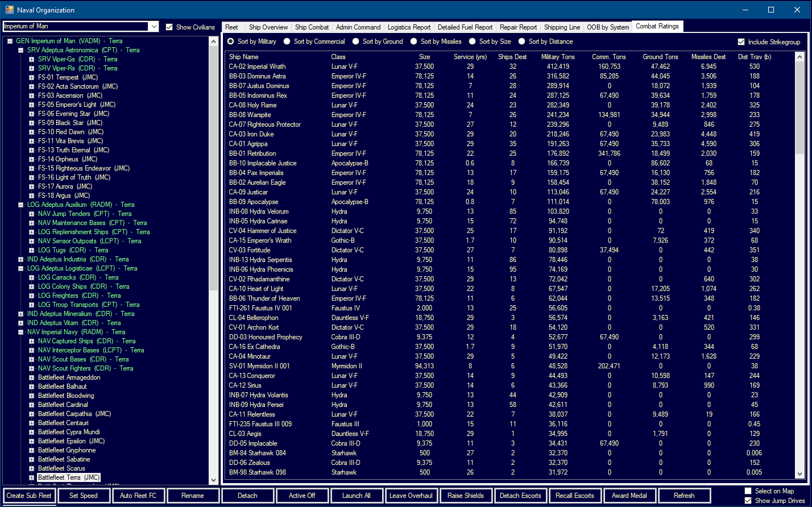Select the FS-17 Aurora fleet
Screen dimensions: 812x507
(x=65, y=186)
